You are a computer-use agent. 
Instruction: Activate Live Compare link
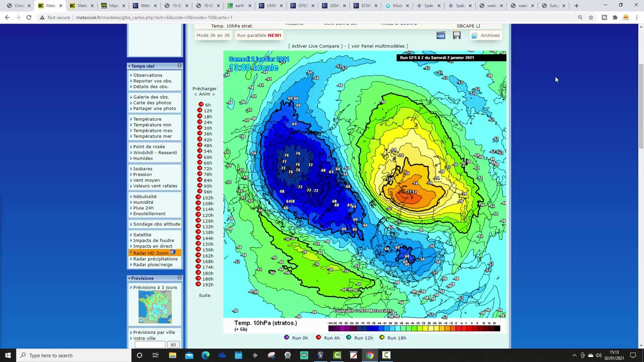click(315, 46)
